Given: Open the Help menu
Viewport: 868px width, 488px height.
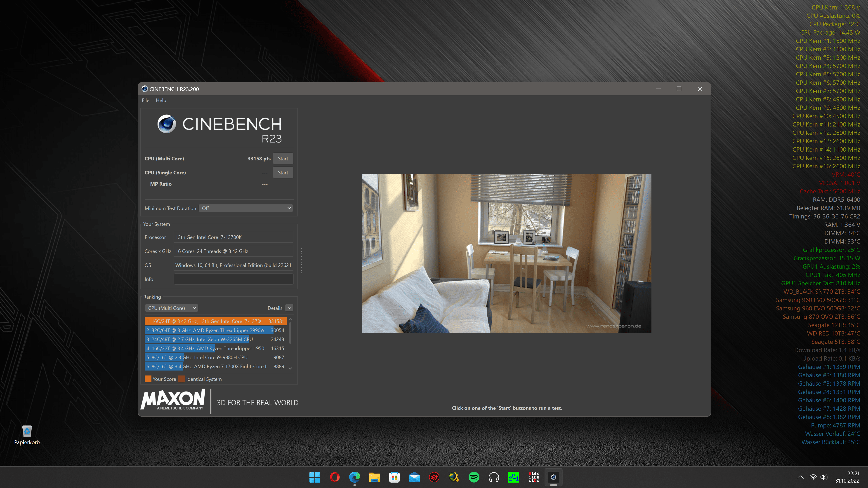Looking at the screenshot, I should click(161, 100).
